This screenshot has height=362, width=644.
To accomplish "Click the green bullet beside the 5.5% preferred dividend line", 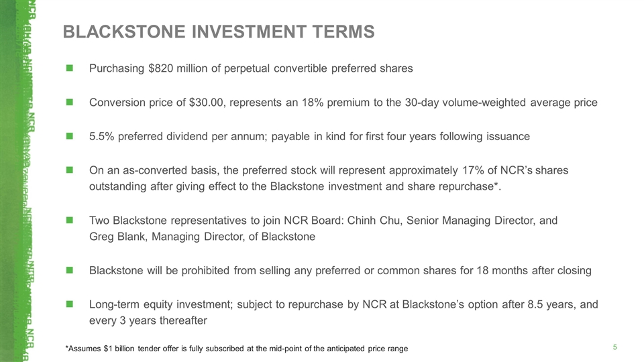I will [x=70, y=136].
